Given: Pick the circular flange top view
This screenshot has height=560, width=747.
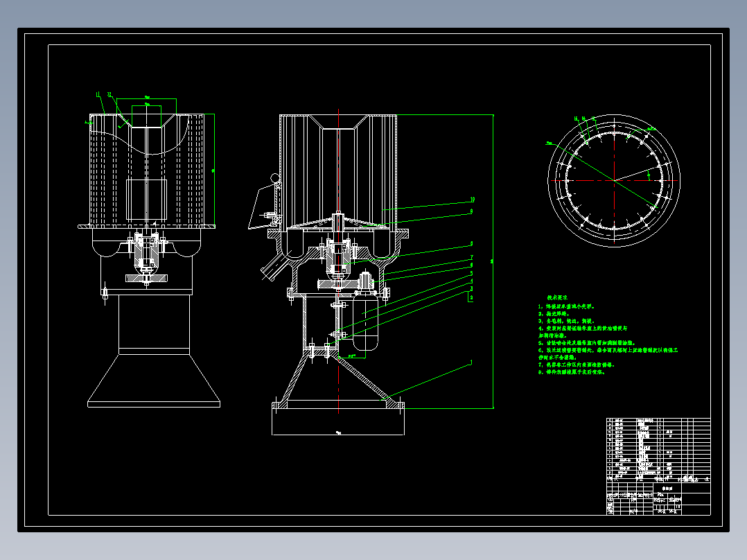Looking at the screenshot, I should pos(614,181).
